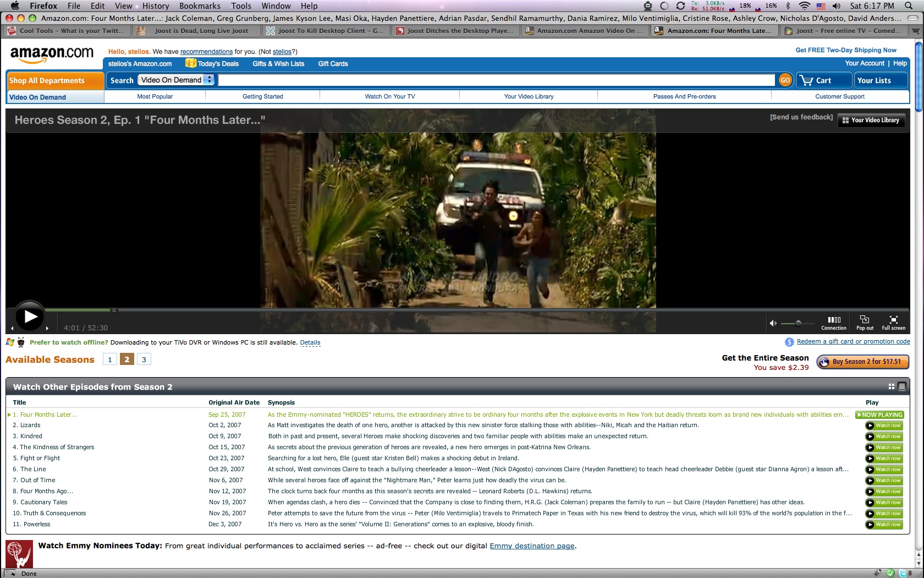The height and width of the screenshot is (578, 924).
Task: Click Redeem a gift card or promotion code
Action: (853, 341)
